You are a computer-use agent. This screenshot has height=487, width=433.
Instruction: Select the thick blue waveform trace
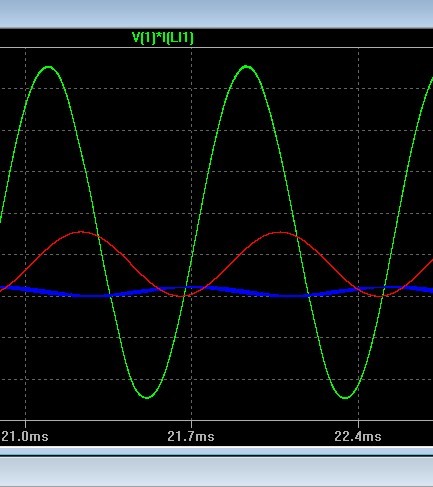pos(216,291)
